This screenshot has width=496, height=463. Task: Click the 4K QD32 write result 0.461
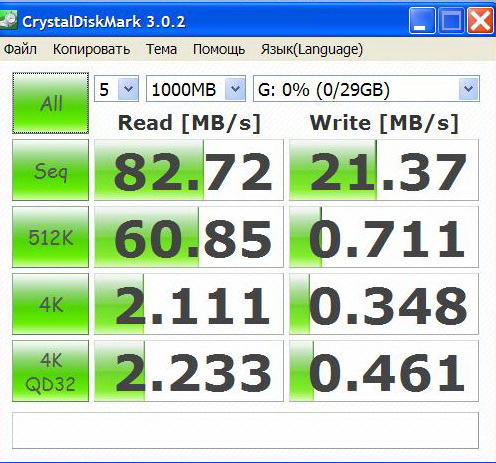coord(384,371)
